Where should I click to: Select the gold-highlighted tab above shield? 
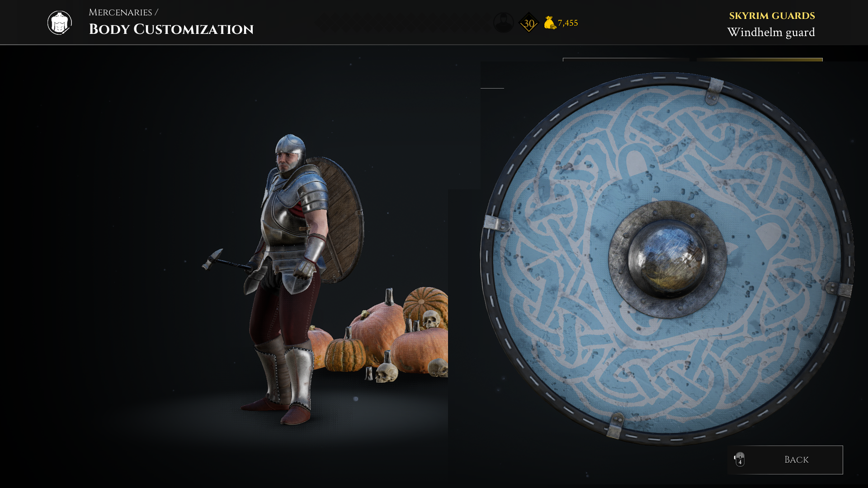(759, 60)
